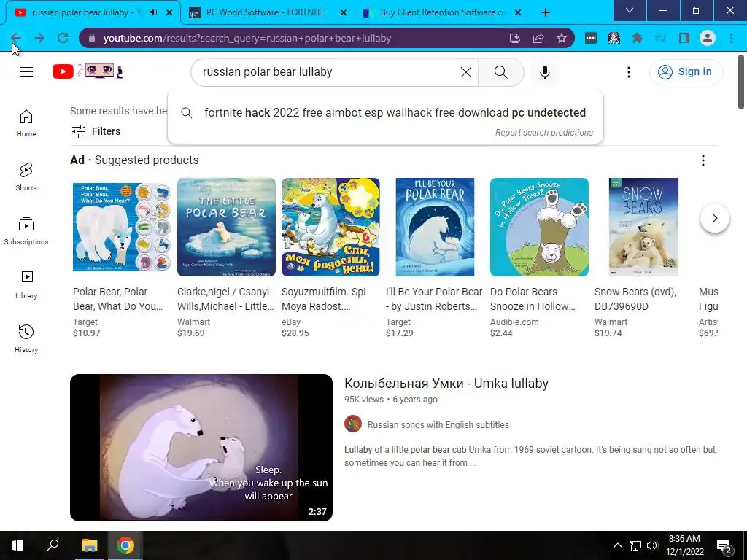Click the install/download icon in address bar

514,38
